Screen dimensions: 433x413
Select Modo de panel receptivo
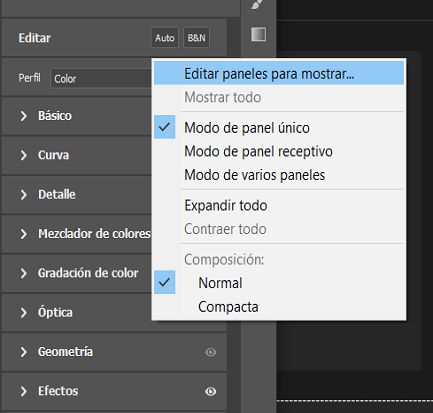coord(279,151)
